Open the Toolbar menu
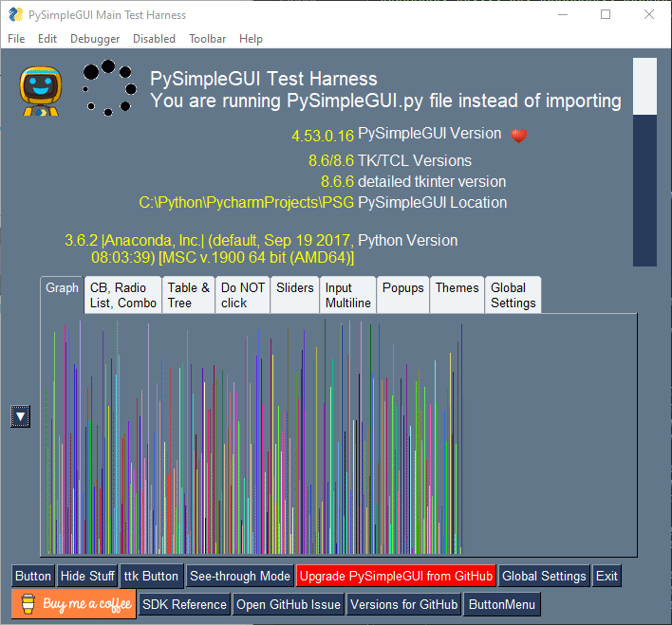This screenshot has width=672, height=625. (208, 39)
